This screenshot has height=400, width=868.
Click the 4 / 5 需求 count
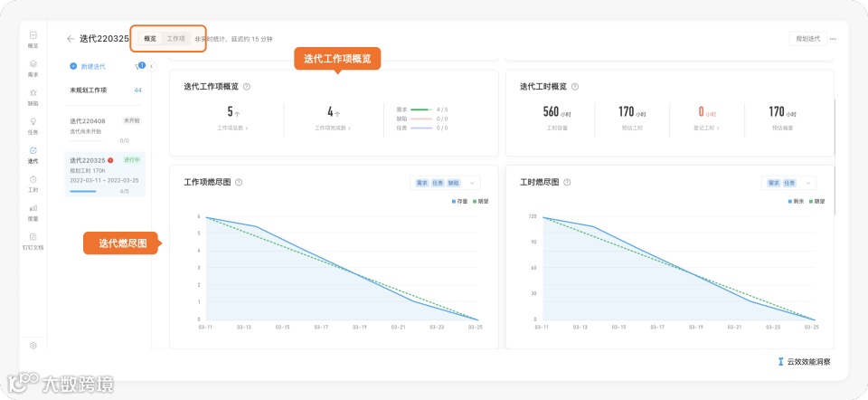[442, 110]
